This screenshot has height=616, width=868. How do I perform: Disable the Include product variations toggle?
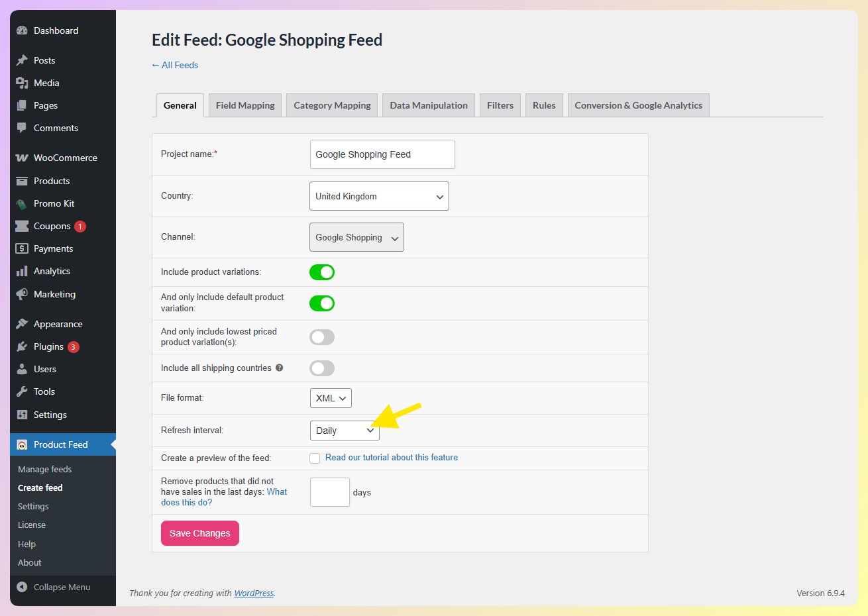coord(322,272)
